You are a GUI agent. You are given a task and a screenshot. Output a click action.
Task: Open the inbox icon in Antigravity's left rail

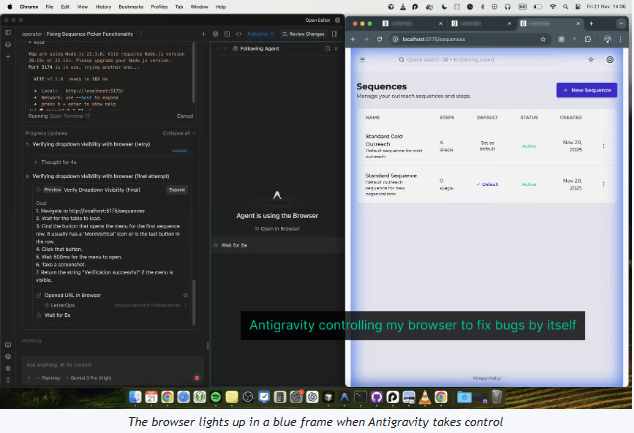(x=8, y=44)
